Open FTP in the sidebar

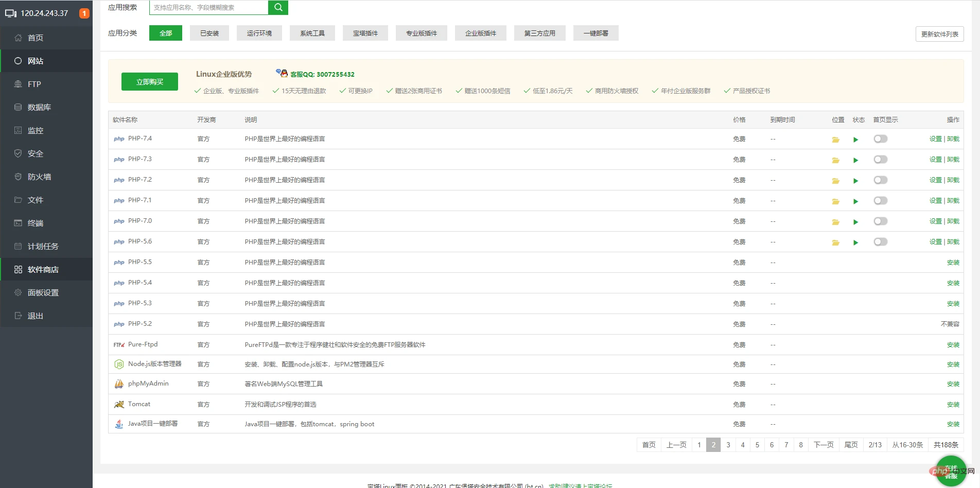click(46, 84)
